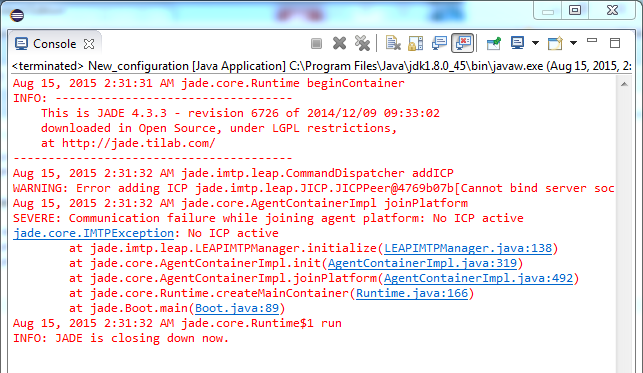The height and width of the screenshot is (373, 643).
Task: Click Remove All Terminated Launches icon (double X)
Action: pos(362,43)
